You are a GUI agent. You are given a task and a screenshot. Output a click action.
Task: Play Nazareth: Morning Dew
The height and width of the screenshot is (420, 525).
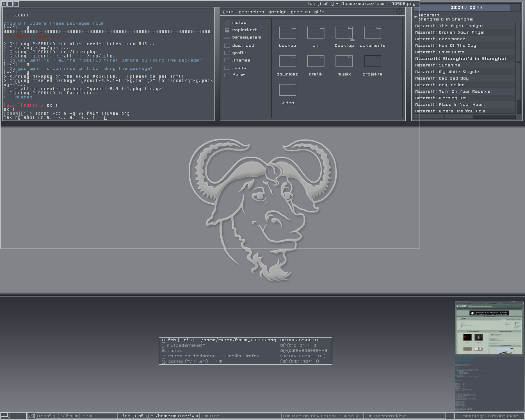pos(464,98)
